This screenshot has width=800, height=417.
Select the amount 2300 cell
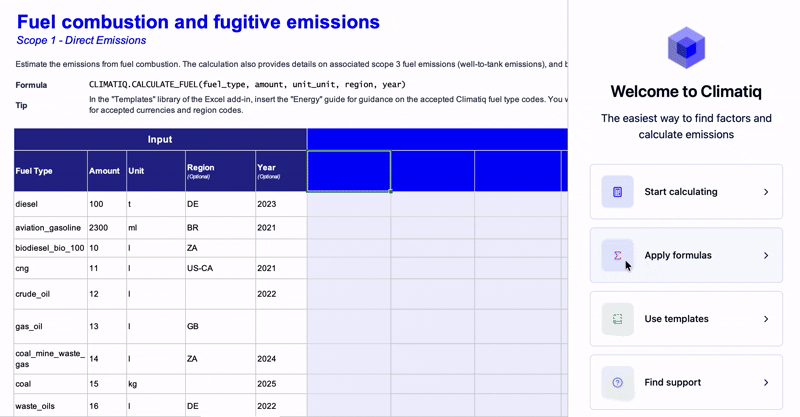pyautogui.click(x=107, y=228)
